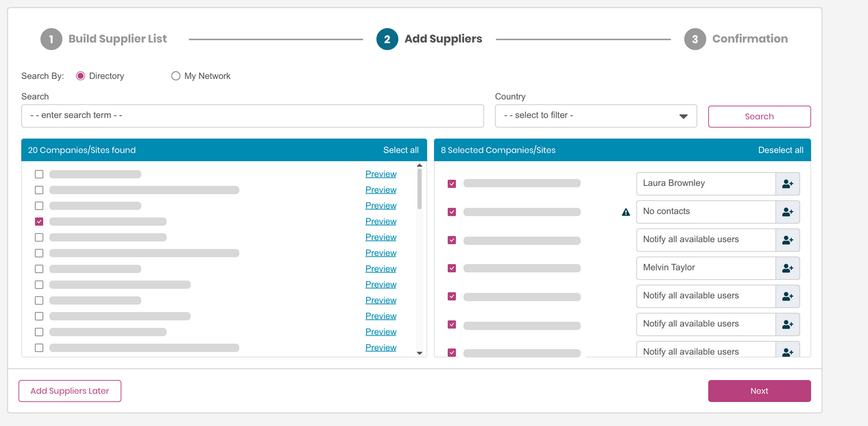Click Select all in found companies header
The image size is (868, 426).
point(400,150)
